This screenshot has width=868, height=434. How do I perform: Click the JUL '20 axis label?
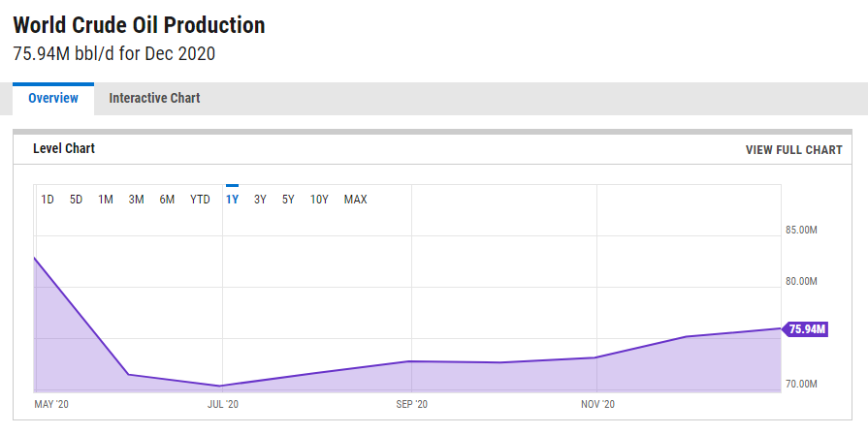(x=222, y=404)
